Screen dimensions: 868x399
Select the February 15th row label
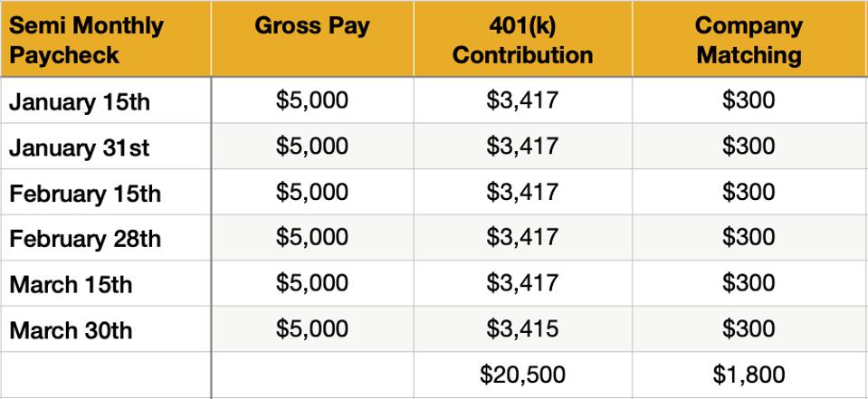click(x=85, y=194)
